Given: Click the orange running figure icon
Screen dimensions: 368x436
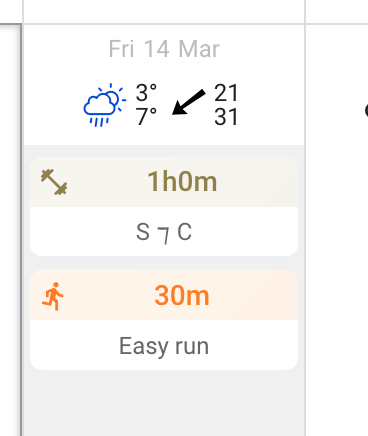Looking at the screenshot, I should coord(53,296).
